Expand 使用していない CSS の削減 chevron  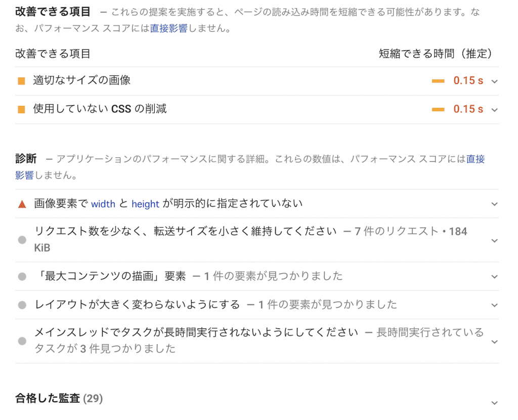tap(494, 110)
